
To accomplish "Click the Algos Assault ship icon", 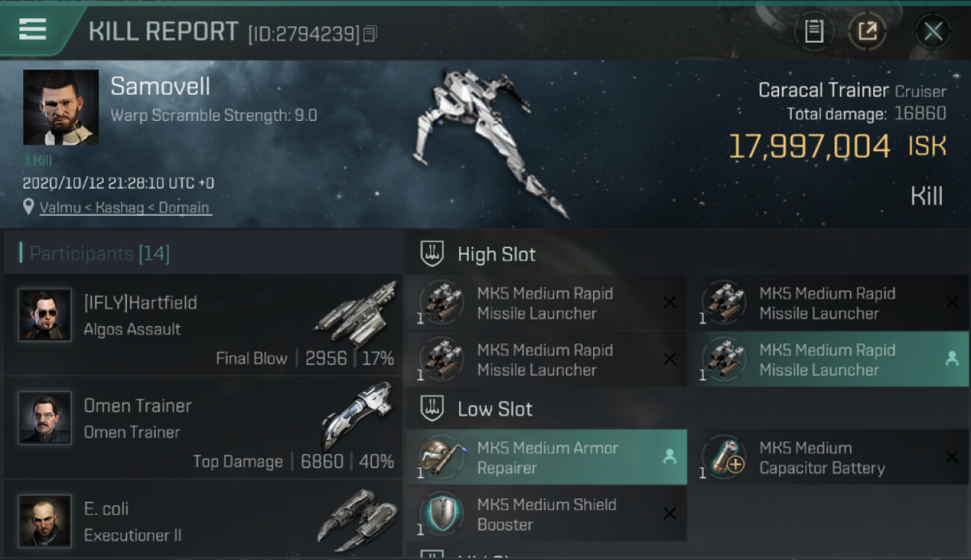I will [x=356, y=308].
